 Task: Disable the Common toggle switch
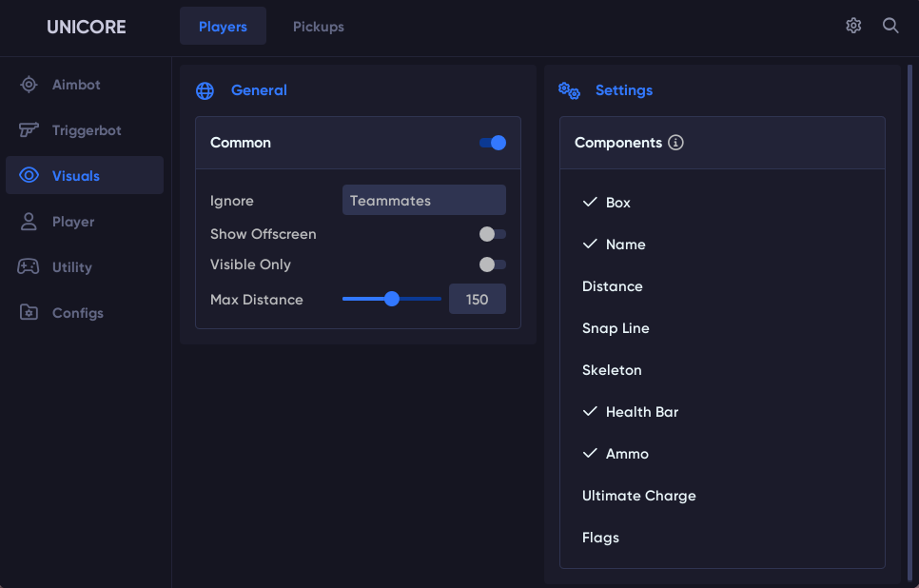(493, 143)
